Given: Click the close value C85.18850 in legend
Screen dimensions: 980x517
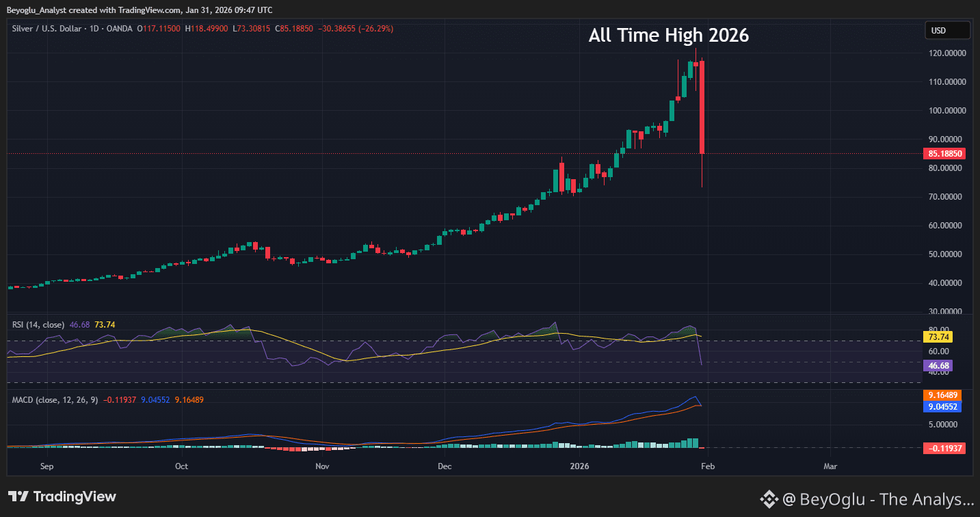Looking at the screenshot, I should (295, 29).
